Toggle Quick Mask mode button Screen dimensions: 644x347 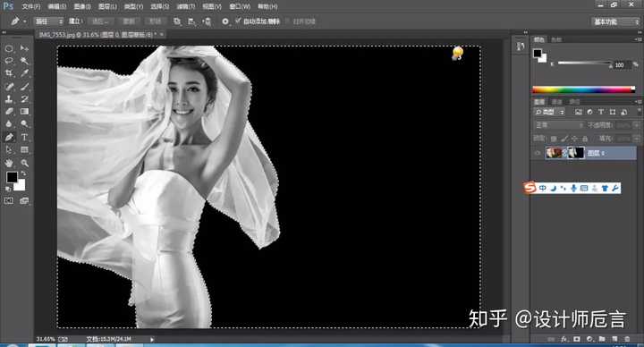point(9,201)
